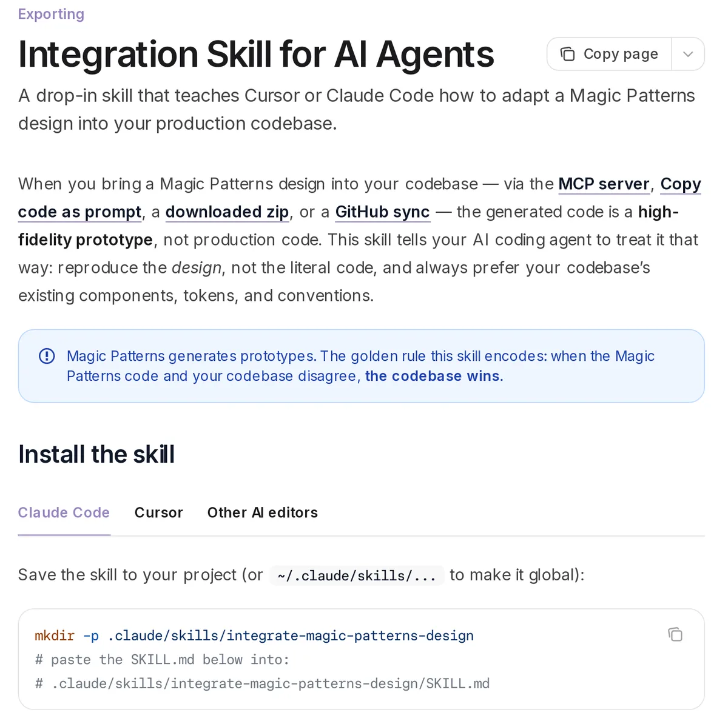Switch to the Other AI editors tab
728x718 pixels.
[262, 512]
